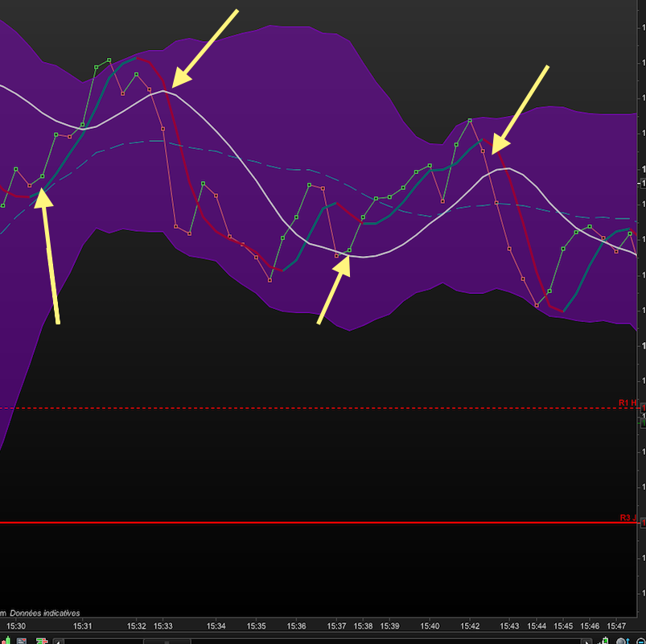
Task: Click the horizontal scrollbar right arrow
Action: click(586, 642)
